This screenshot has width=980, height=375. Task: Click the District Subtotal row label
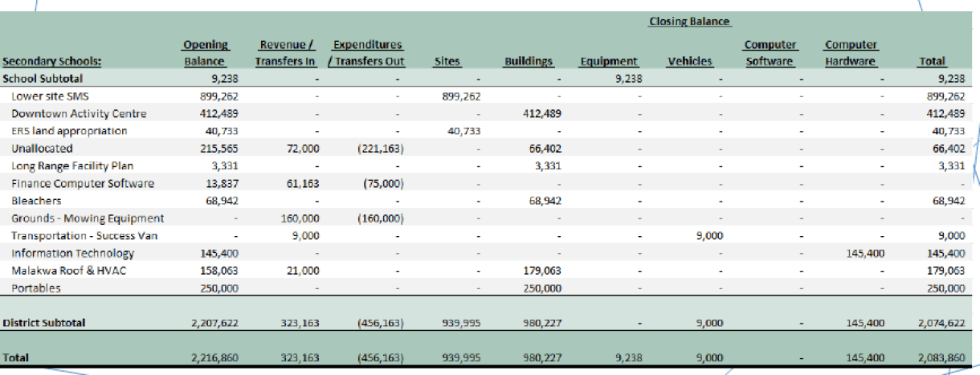[43, 323]
